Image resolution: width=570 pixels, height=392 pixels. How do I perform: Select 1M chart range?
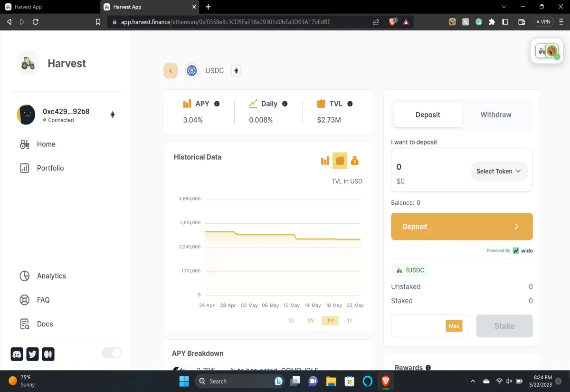point(330,321)
